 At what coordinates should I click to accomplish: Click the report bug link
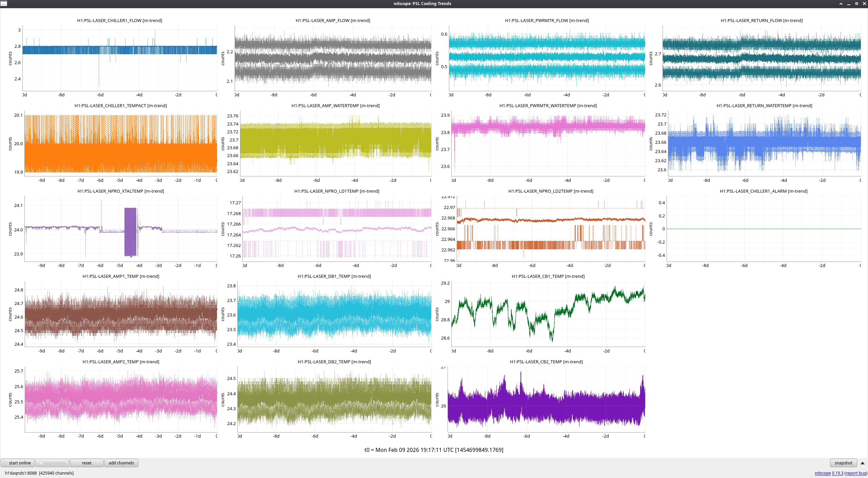click(856, 473)
